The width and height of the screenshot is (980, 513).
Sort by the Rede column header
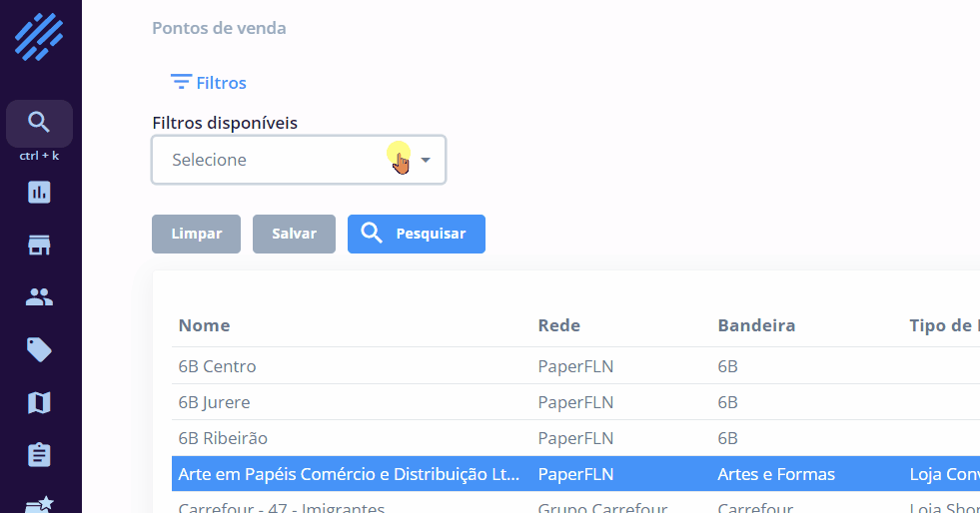[x=559, y=325]
